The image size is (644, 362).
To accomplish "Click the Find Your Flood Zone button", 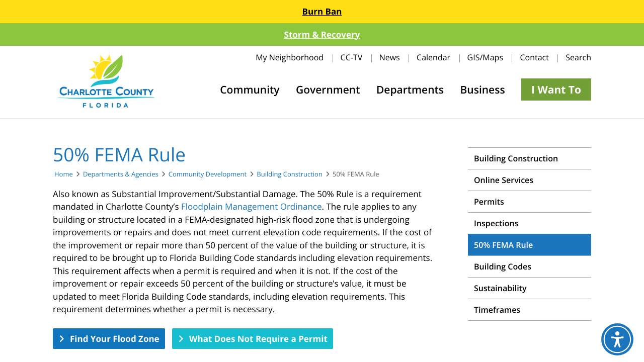I will coord(109,338).
